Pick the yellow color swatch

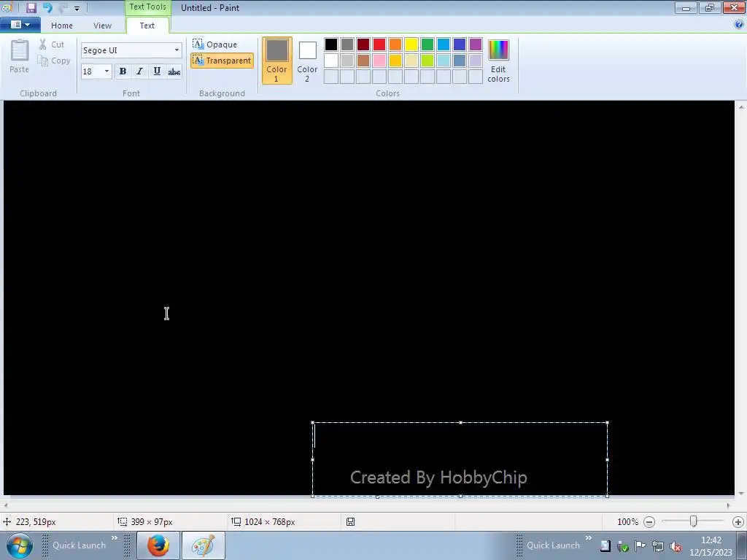pyautogui.click(x=411, y=44)
